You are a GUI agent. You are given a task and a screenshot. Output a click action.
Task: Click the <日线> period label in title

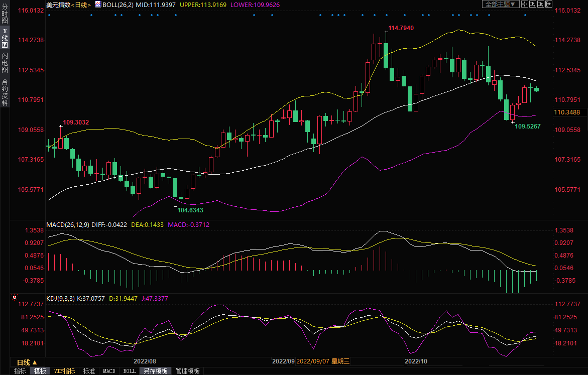click(x=81, y=5)
